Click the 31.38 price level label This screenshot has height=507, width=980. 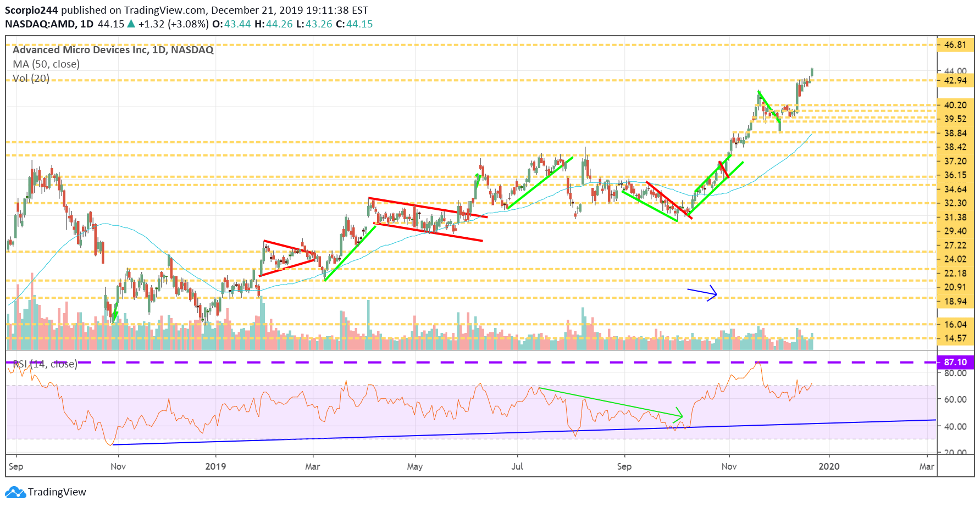(955, 217)
